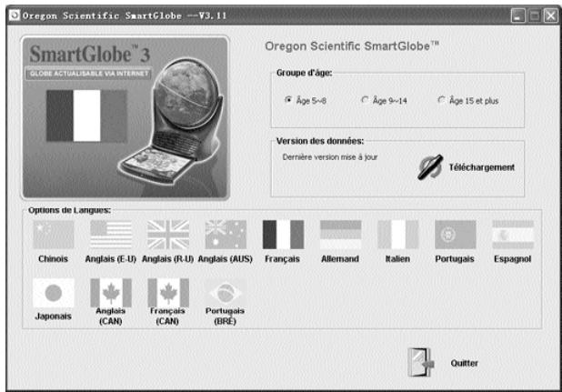Select Âge 9~14 radio button

[365, 100]
